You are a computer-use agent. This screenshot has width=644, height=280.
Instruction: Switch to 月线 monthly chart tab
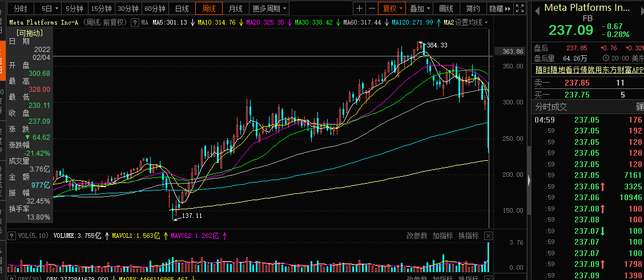(235, 8)
